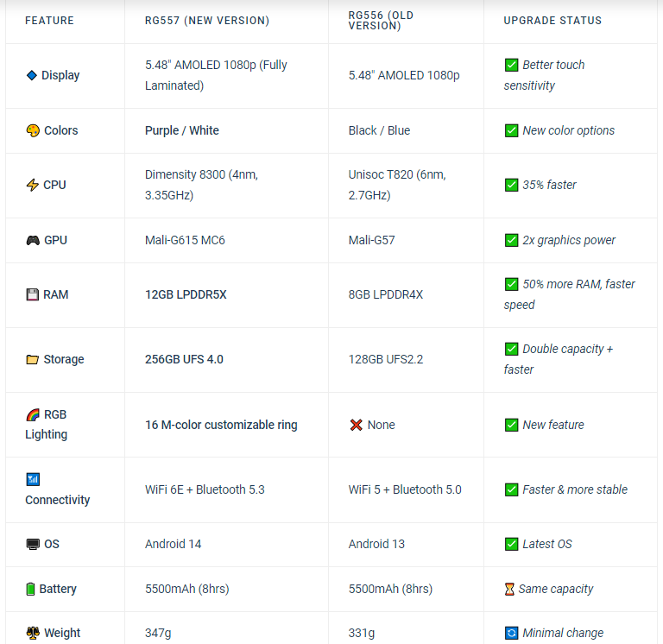The height and width of the screenshot is (644, 663).
Task: Click the game controller GPU icon
Action: point(33,240)
